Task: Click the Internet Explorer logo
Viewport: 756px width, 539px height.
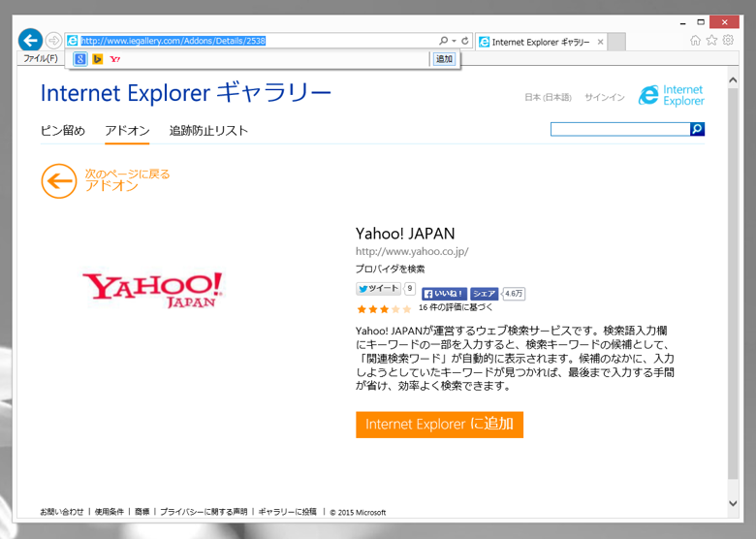Action: pos(671,95)
